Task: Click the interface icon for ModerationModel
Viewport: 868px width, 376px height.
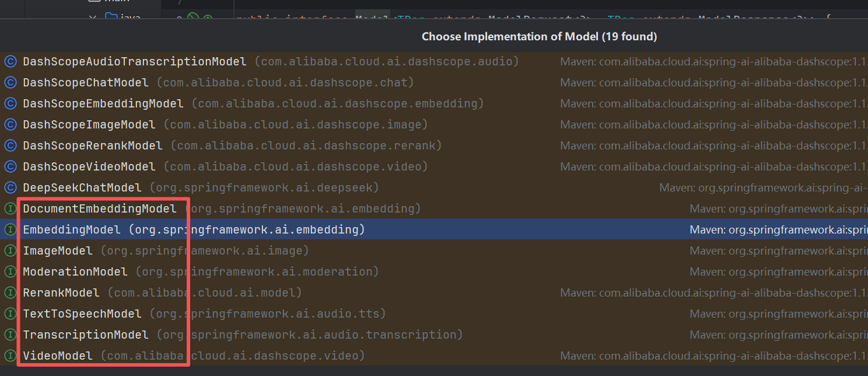Action: coord(10,271)
